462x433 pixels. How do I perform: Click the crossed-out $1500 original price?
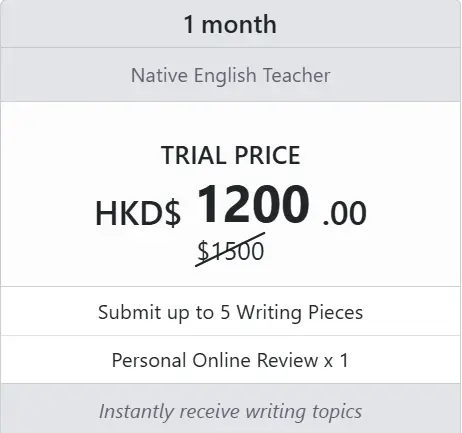point(230,250)
